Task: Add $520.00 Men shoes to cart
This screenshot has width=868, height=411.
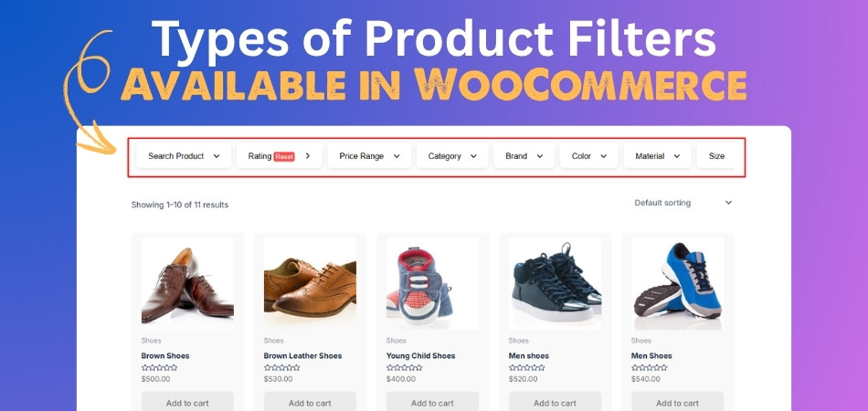Action: 556,402
